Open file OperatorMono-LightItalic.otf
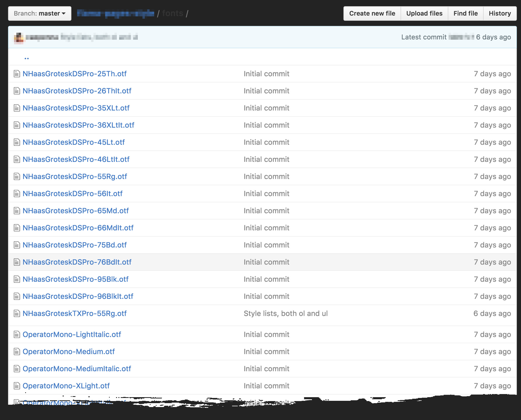 click(72, 335)
